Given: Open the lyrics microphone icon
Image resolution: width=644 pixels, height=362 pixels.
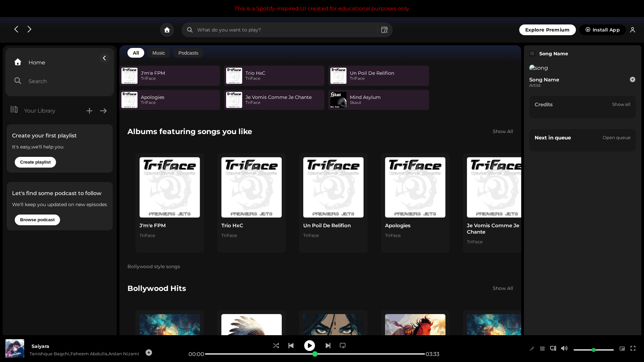Looking at the screenshot, I should (x=532, y=349).
